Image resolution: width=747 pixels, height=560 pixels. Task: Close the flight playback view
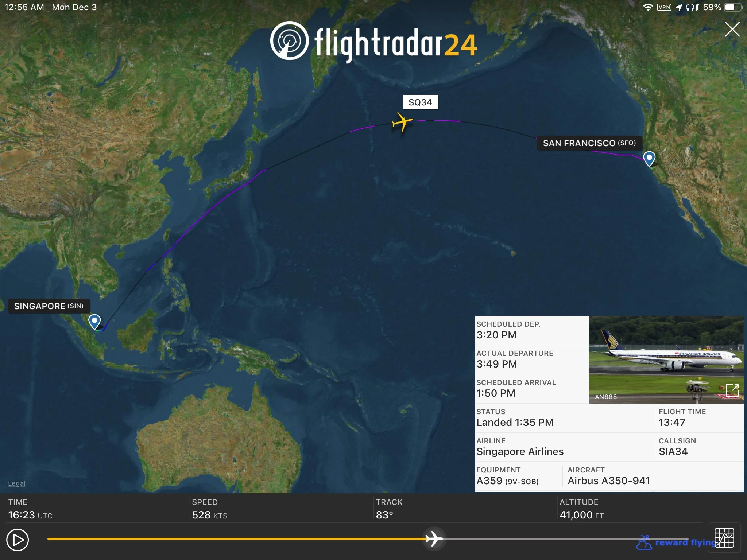tap(732, 29)
